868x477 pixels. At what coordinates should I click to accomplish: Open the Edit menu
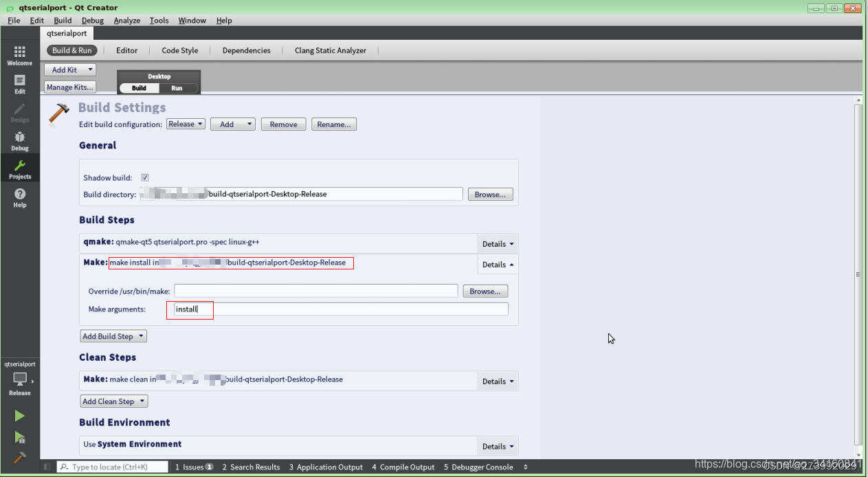point(37,21)
